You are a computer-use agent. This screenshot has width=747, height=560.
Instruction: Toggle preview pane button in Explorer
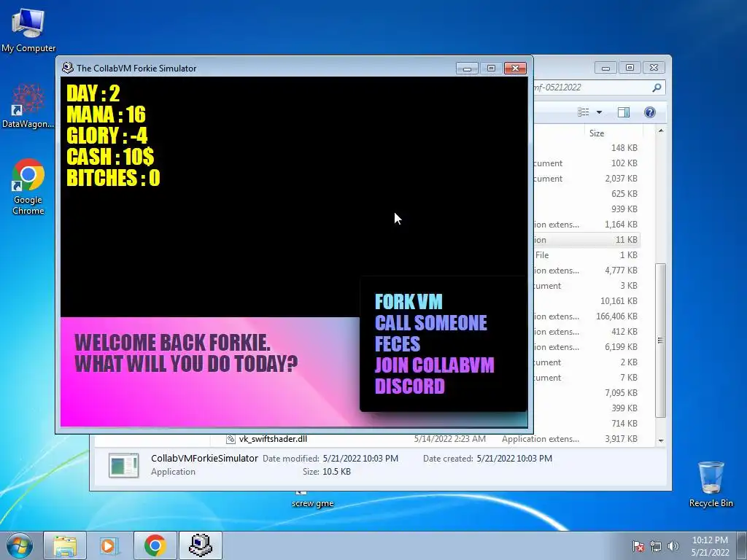[x=623, y=112]
